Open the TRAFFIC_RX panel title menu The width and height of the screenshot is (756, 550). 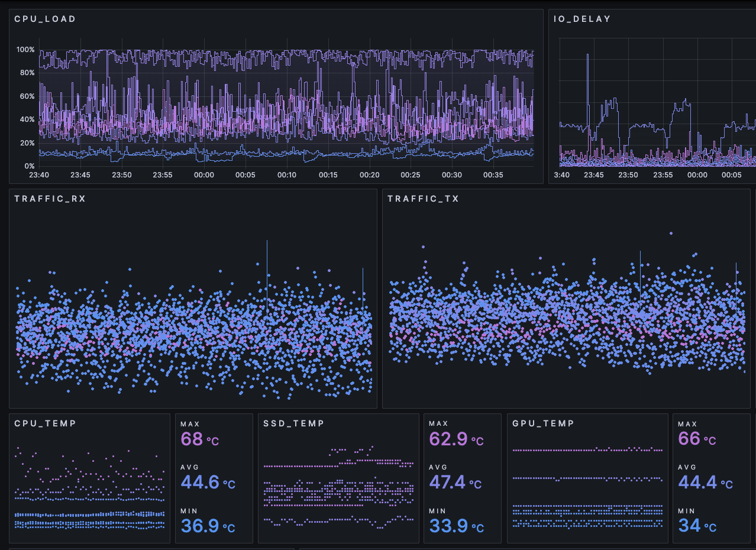pyautogui.click(x=50, y=199)
